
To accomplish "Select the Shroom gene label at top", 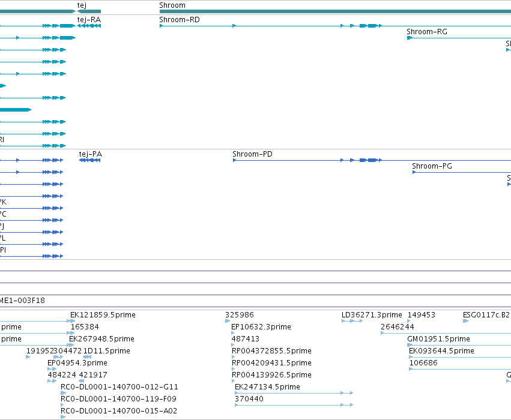I will tap(172, 5).
